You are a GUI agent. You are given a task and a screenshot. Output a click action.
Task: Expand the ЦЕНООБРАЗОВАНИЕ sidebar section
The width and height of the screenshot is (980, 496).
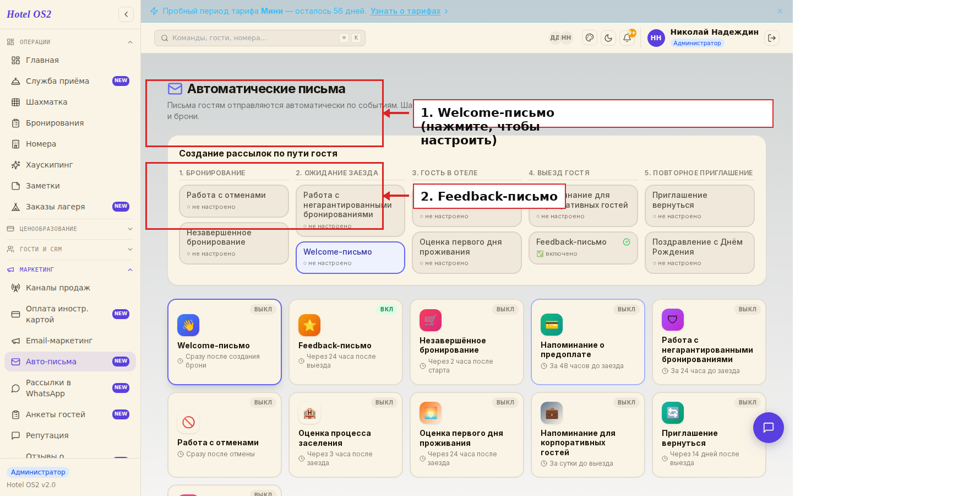pos(70,229)
